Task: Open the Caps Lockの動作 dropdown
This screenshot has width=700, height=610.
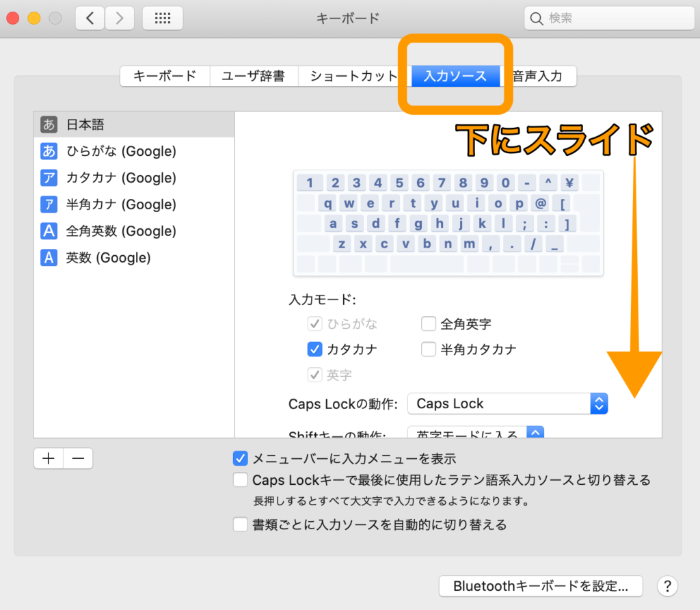Action: [508, 403]
